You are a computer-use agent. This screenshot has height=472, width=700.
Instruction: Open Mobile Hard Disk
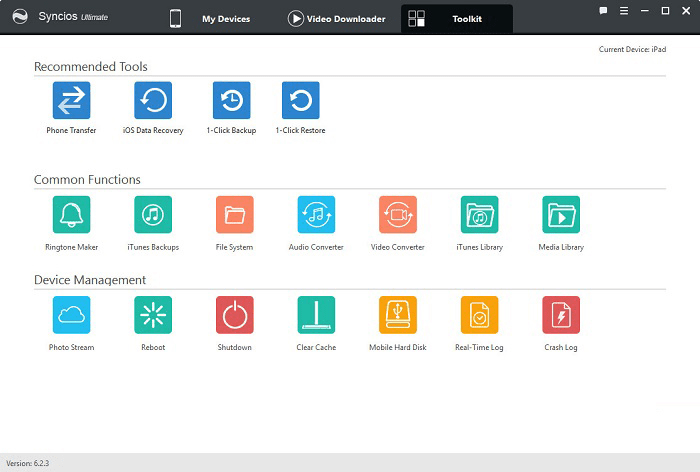click(397, 315)
